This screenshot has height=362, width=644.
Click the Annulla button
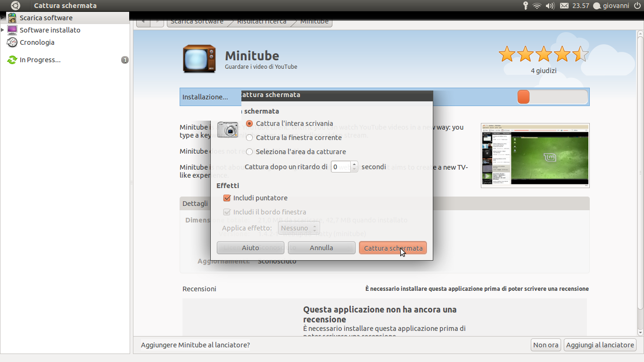[322, 248]
